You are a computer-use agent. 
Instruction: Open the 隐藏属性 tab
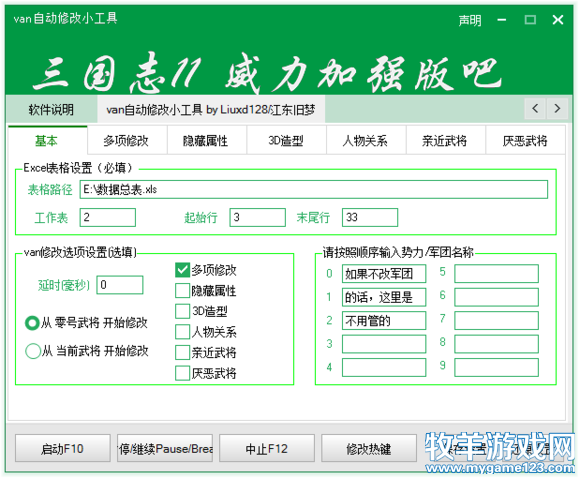coord(206,141)
